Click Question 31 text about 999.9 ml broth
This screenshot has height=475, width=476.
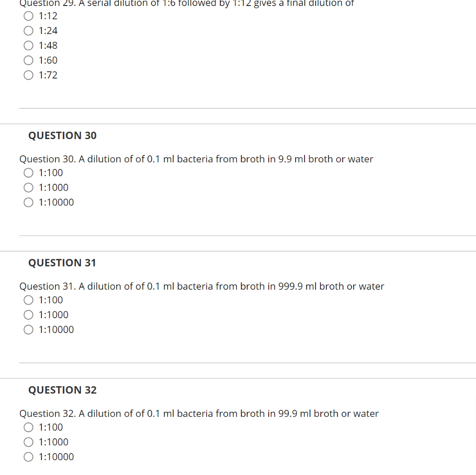tap(202, 286)
